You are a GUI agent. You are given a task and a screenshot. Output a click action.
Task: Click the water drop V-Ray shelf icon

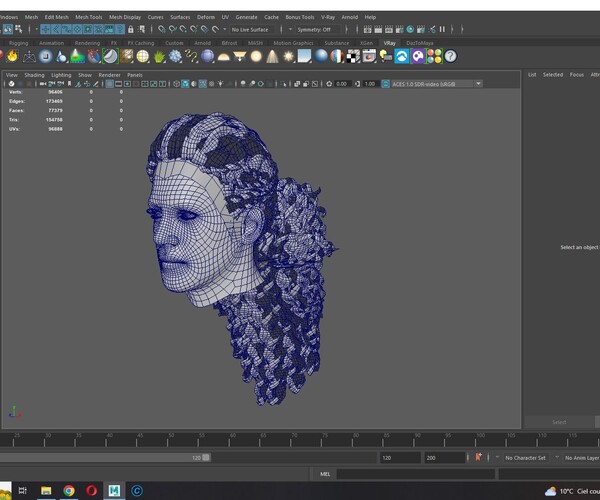point(62,57)
